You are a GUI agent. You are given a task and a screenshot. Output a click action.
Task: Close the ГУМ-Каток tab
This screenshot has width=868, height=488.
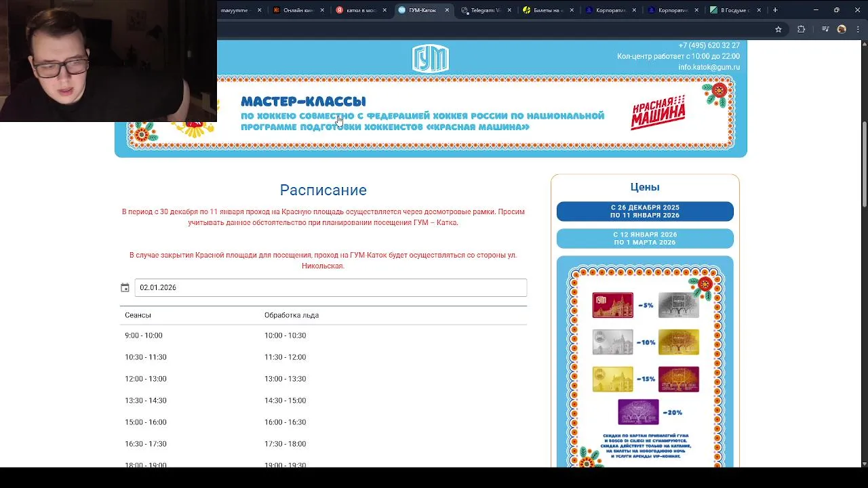click(447, 10)
